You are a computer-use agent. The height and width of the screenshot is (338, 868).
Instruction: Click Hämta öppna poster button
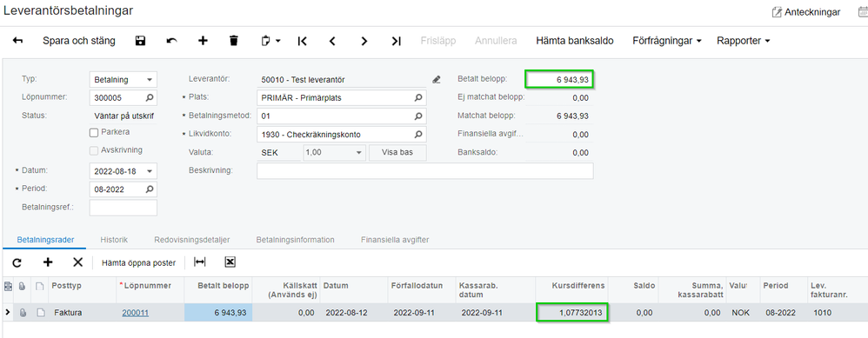tap(138, 262)
